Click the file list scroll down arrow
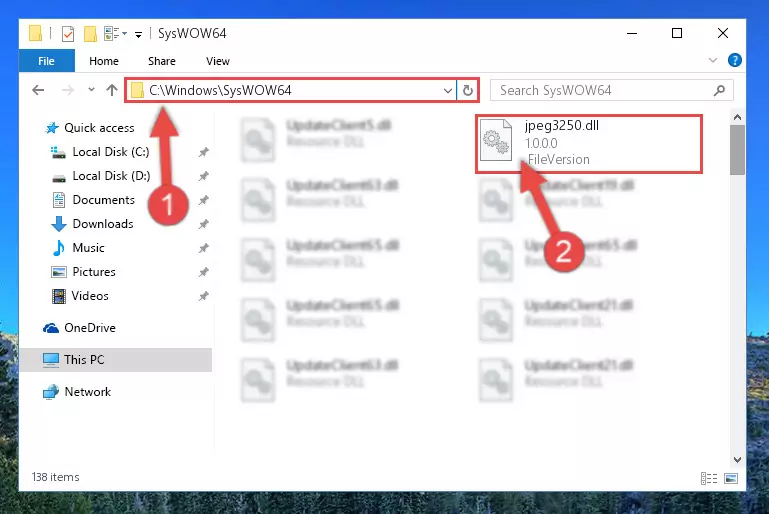 tap(737, 460)
